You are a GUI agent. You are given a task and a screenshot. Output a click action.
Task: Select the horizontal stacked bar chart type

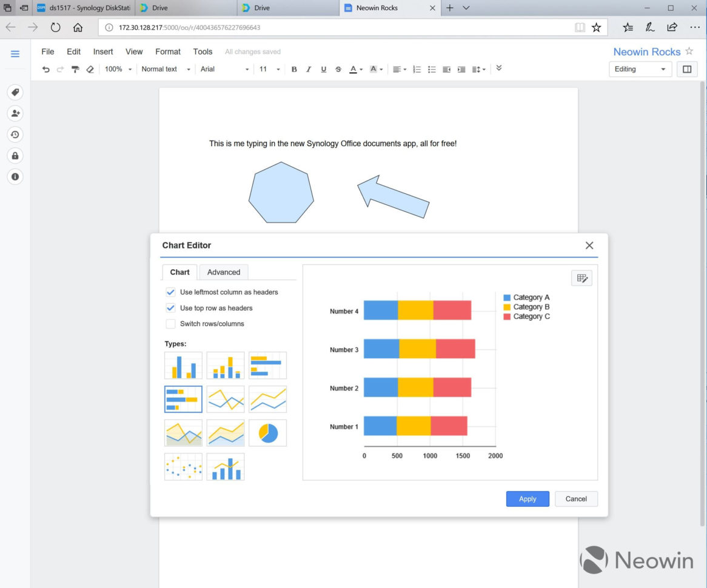[x=183, y=399]
